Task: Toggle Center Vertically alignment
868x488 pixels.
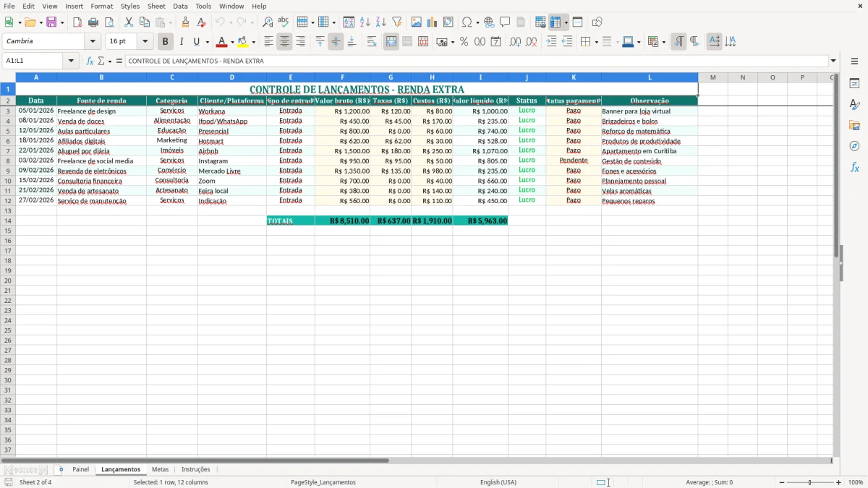Action: click(336, 42)
